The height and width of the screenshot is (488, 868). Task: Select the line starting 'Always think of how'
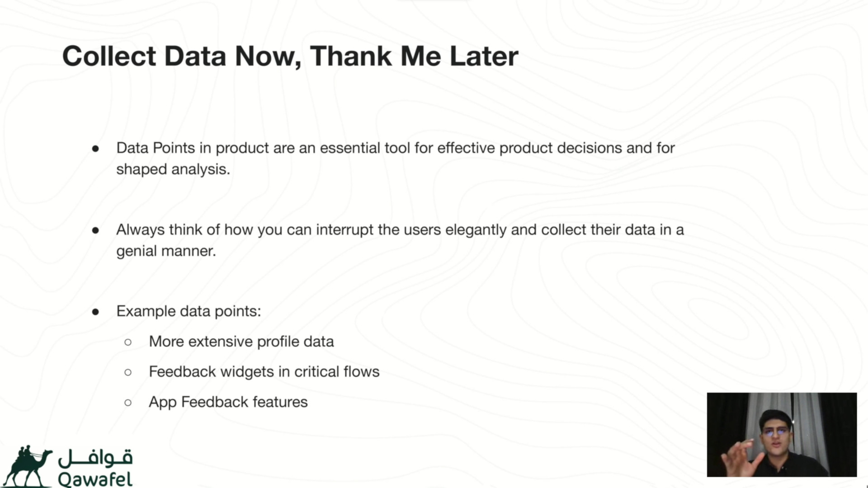point(400,230)
